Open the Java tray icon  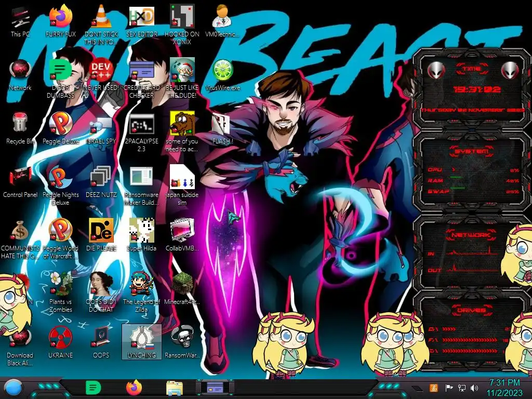pos(434,388)
